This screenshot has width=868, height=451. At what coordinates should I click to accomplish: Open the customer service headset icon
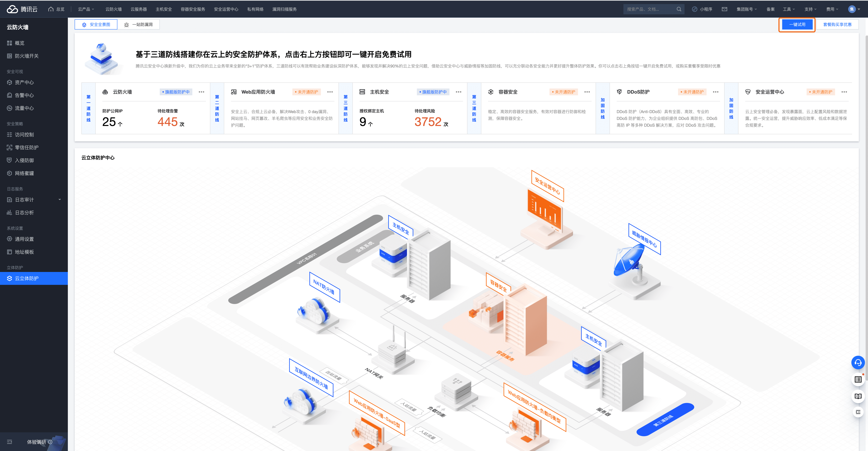click(x=858, y=363)
